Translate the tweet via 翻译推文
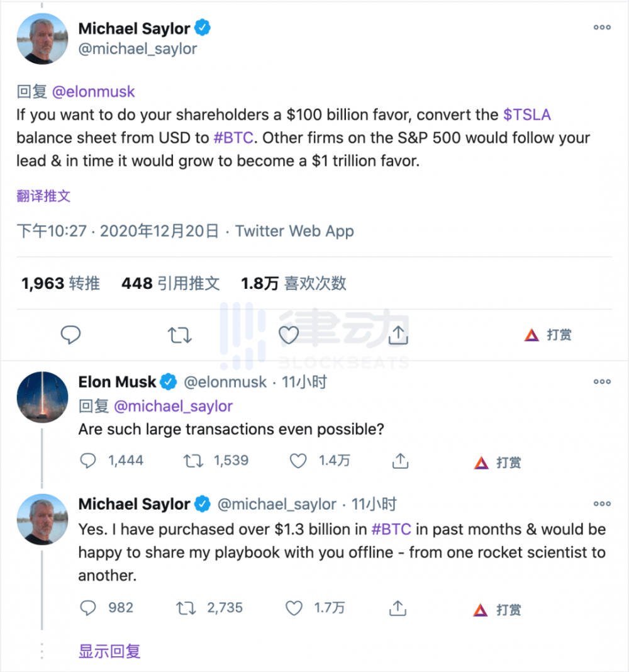 tap(43, 196)
